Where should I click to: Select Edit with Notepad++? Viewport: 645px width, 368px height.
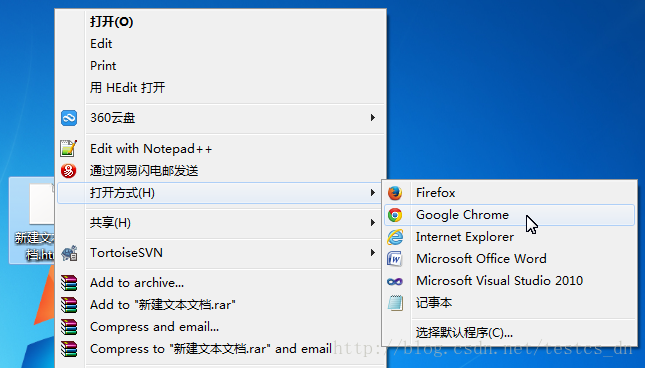tap(220, 148)
